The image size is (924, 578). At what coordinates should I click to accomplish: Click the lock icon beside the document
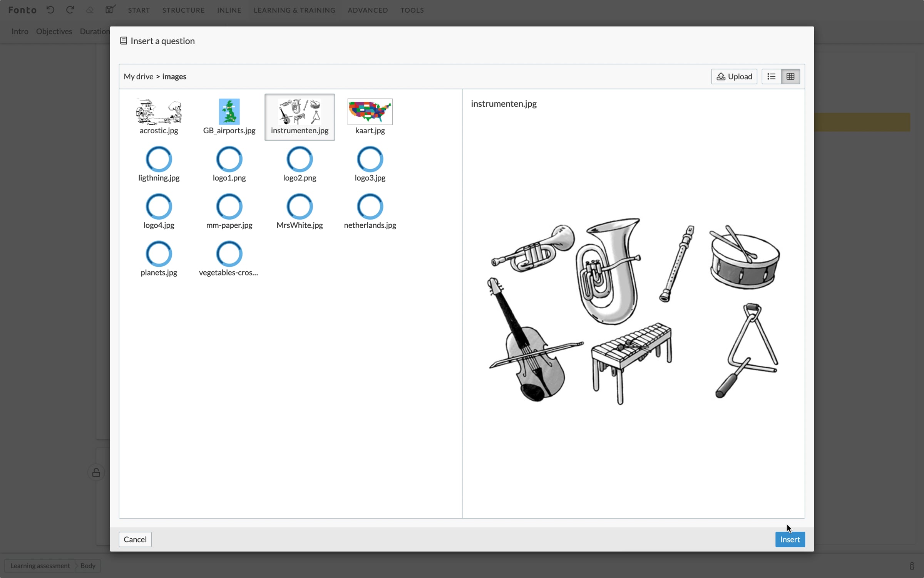pyautogui.click(x=96, y=472)
